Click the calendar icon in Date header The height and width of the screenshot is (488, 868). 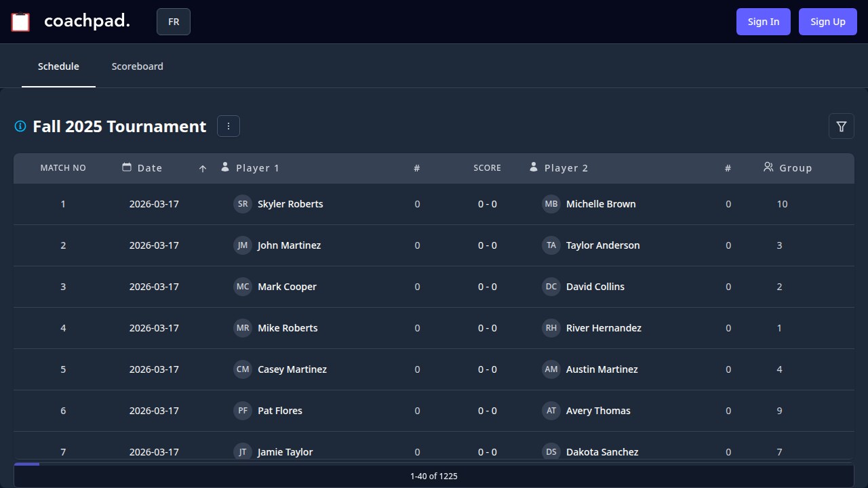(127, 167)
